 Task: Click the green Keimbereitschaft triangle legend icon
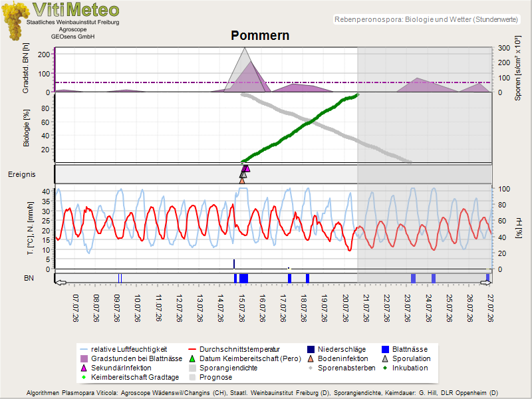coord(192,358)
